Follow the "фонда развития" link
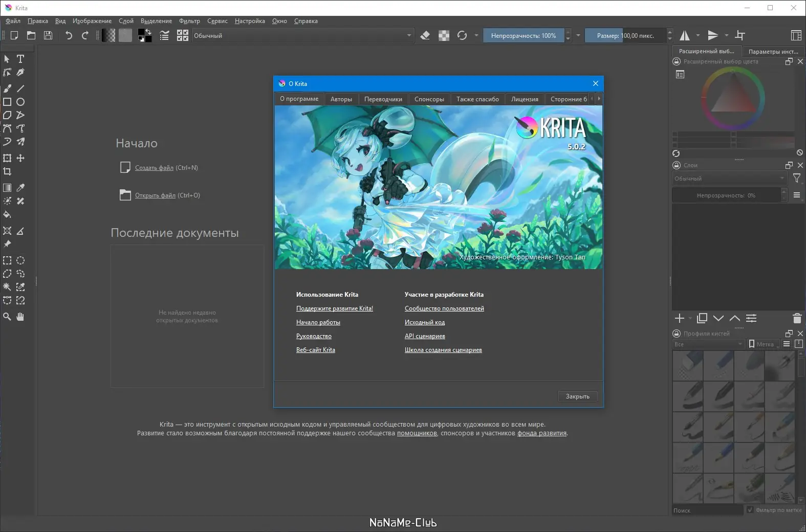This screenshot has height=532, width=806. (x=542, y=433)
